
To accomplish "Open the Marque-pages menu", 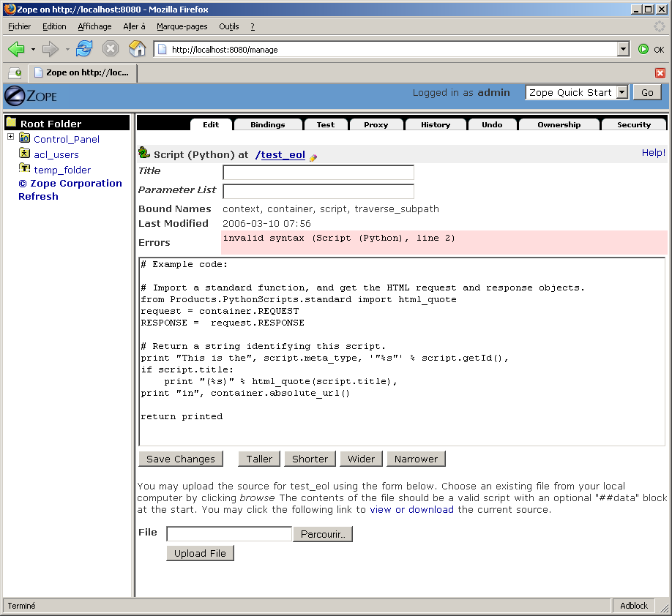I will 182,26.
